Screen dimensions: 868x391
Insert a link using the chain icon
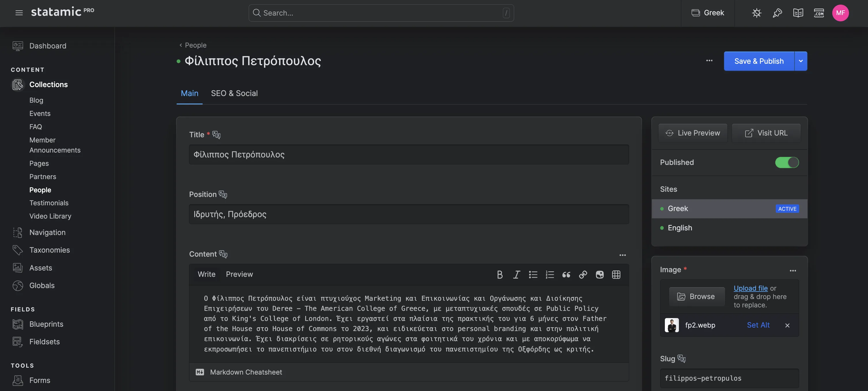[x=583, y=275]
